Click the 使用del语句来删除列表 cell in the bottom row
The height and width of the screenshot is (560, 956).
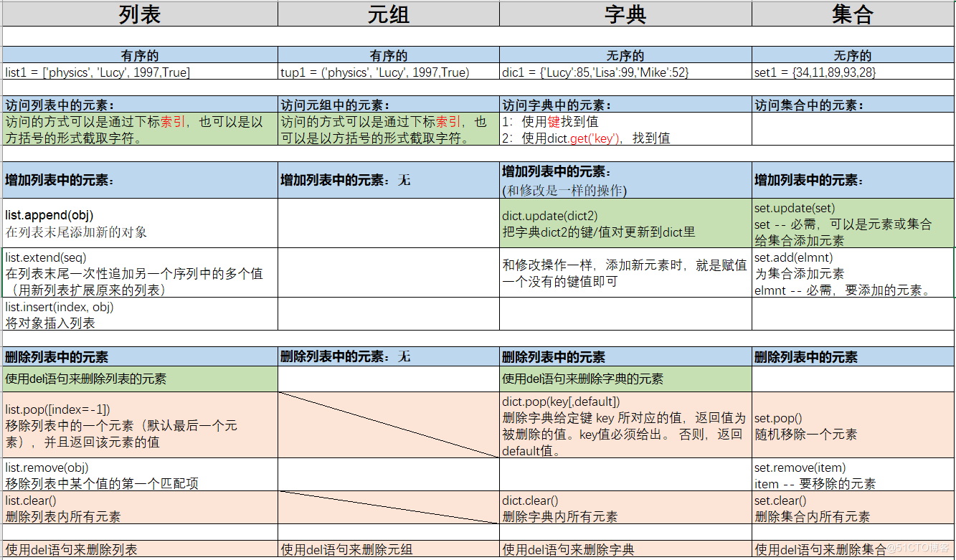coord(140,549)
